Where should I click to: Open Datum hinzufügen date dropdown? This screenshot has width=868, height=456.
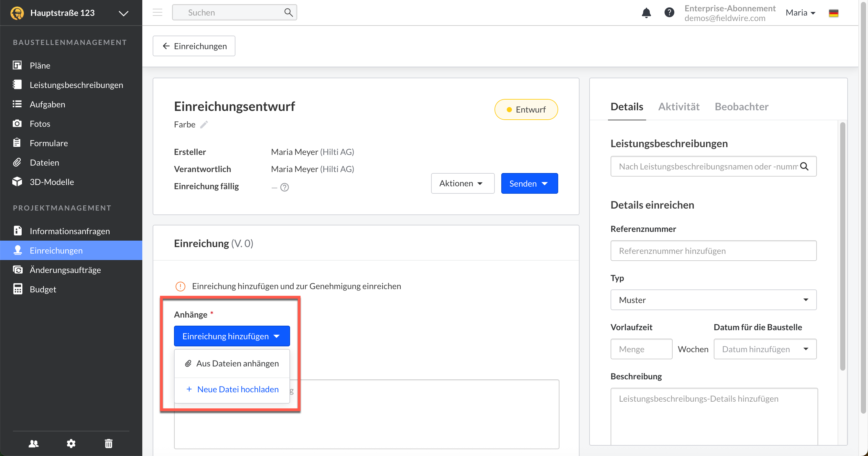point(765,349)
